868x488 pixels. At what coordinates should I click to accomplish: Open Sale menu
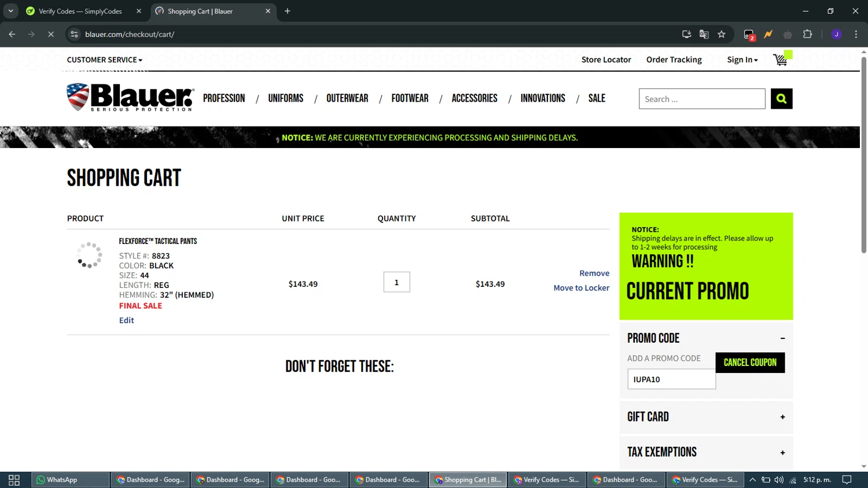pos(597,98)
